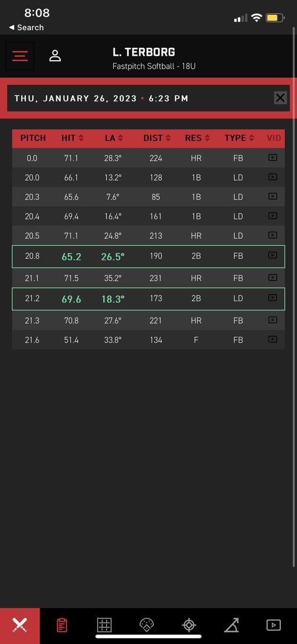Screen dimensions: 297x644
Task: Select hit speed 65.2 highlighted value
Action: 71,257
